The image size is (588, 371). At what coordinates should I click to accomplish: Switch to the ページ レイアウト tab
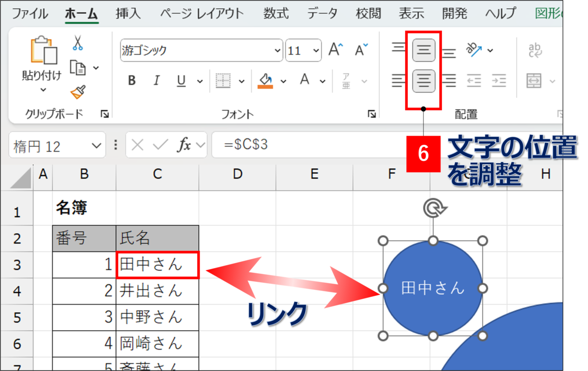click(x=202, y=13)
